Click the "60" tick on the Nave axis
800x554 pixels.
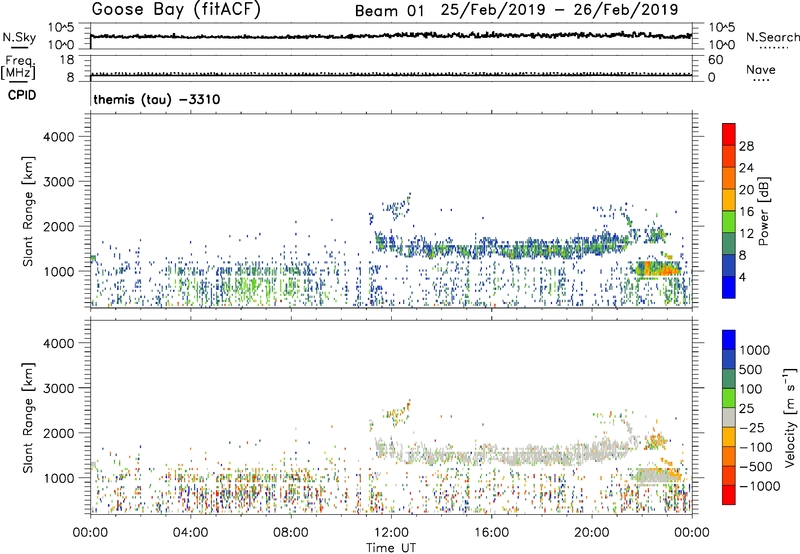715,60
